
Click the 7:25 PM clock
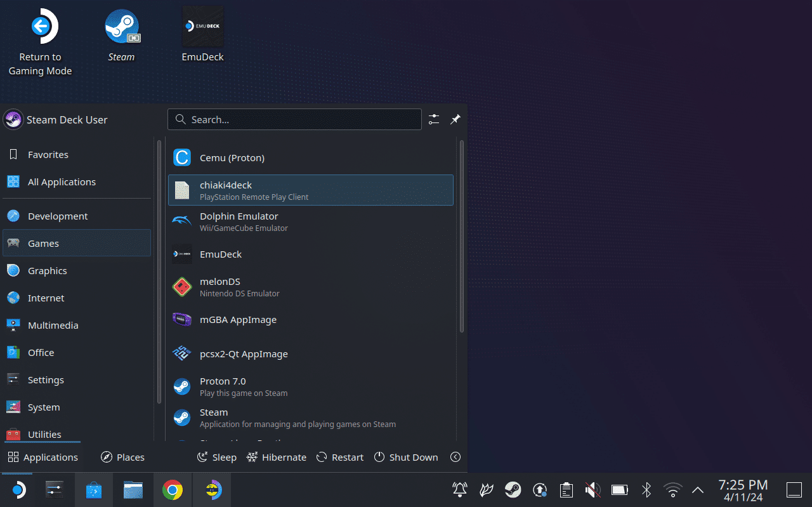(743, 490)
